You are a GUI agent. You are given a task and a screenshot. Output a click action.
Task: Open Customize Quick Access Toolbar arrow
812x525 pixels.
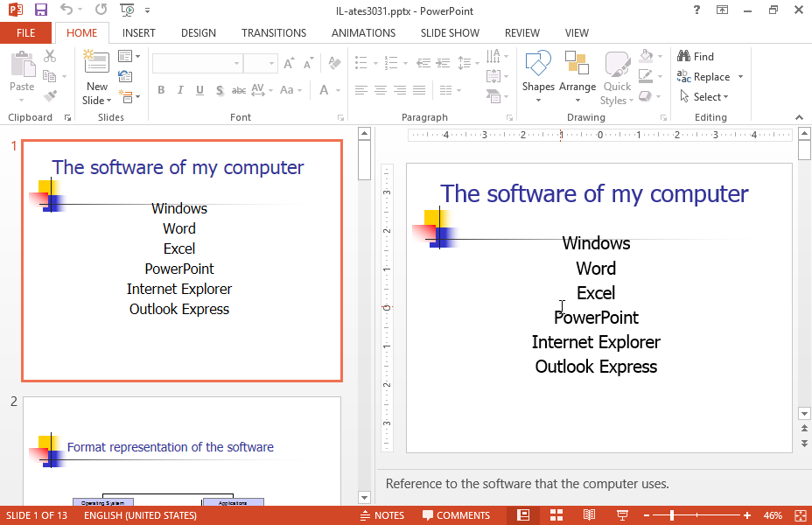[148, 10]
